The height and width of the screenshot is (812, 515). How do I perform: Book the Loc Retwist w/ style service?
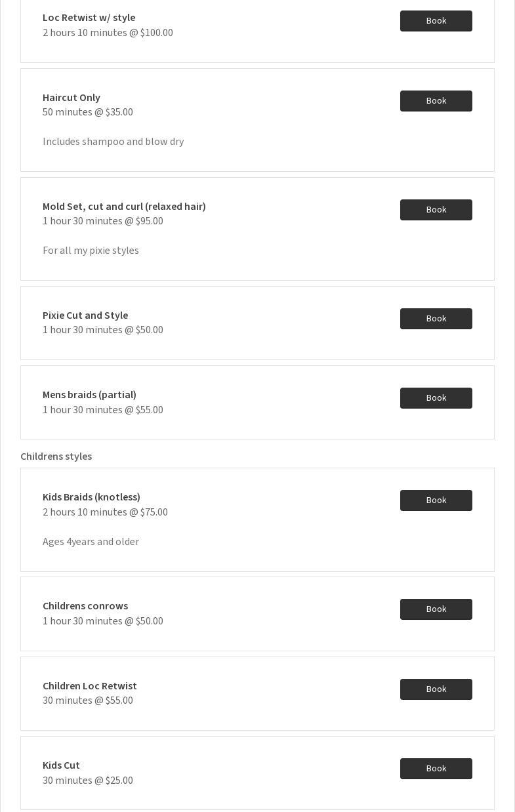point(436,21)
